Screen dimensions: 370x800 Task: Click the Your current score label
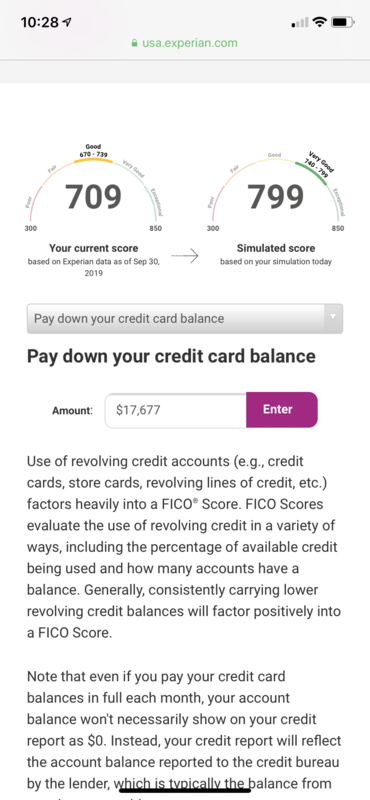click(x=93, y=248)
